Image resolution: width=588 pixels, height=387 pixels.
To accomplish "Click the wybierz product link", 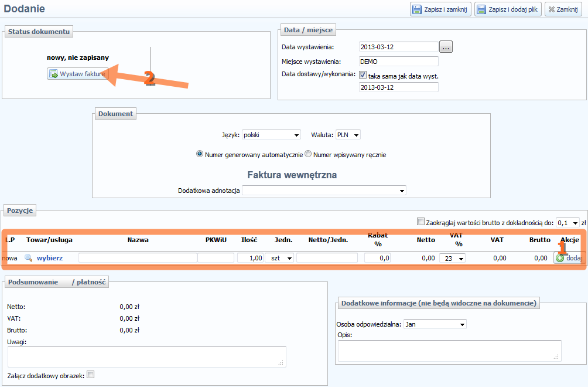I will pyautogui.click(x=50, y=258).
